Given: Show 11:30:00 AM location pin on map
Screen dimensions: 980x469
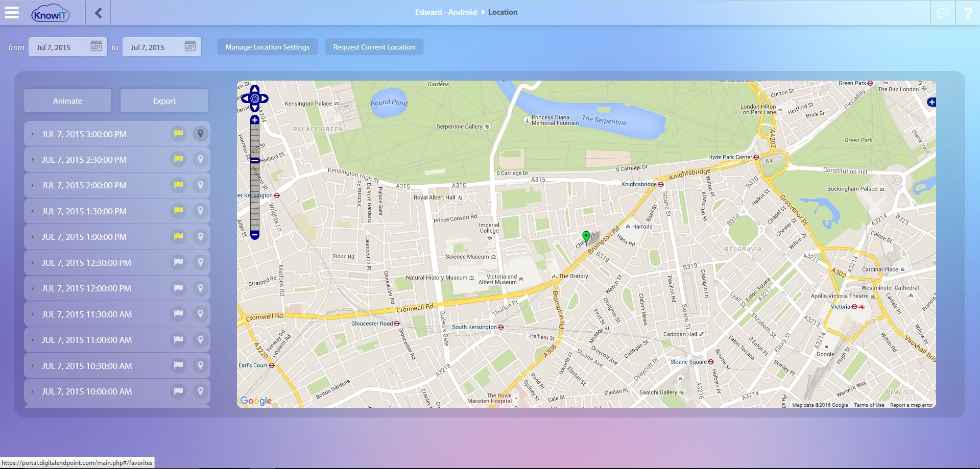Looking at the screenshot, I should [x=201, y=314].
